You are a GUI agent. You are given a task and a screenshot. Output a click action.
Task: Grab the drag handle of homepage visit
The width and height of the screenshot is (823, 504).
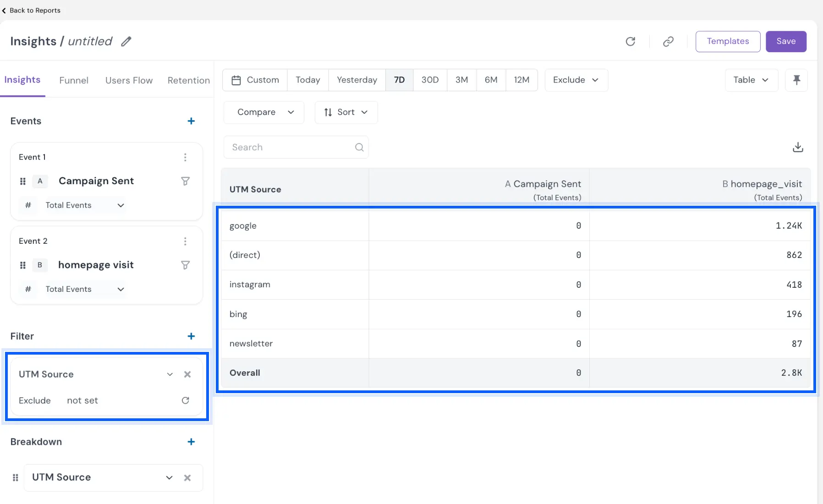click(23, 265)
